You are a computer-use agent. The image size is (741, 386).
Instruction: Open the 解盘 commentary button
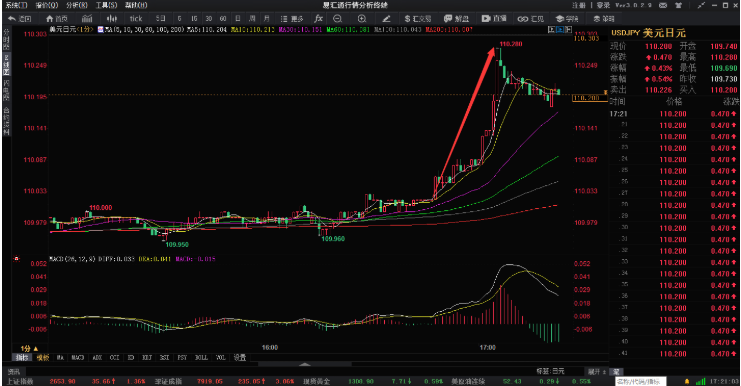456,18
